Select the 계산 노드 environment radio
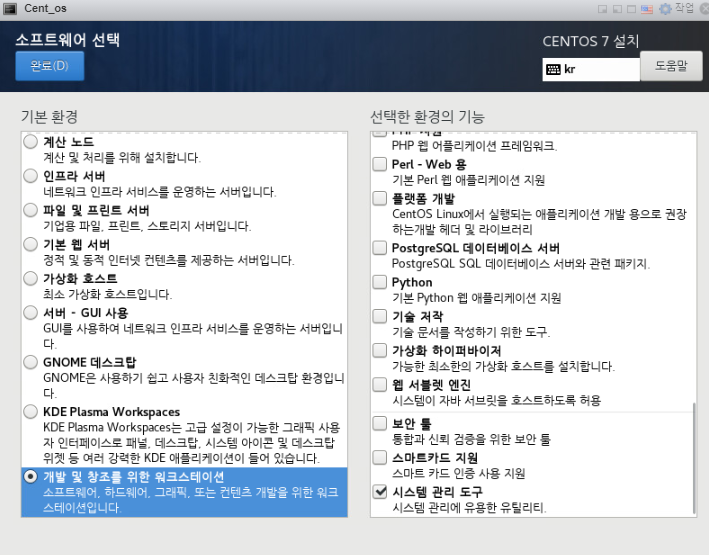This screenshot has height=555, width=709. coord(31,142)
